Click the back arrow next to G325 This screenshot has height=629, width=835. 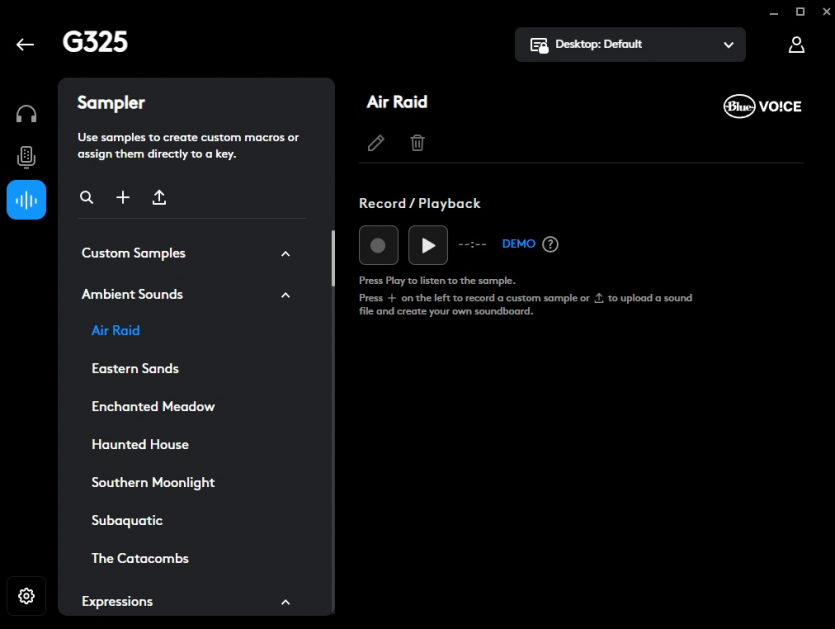click(x=25, y=44)
